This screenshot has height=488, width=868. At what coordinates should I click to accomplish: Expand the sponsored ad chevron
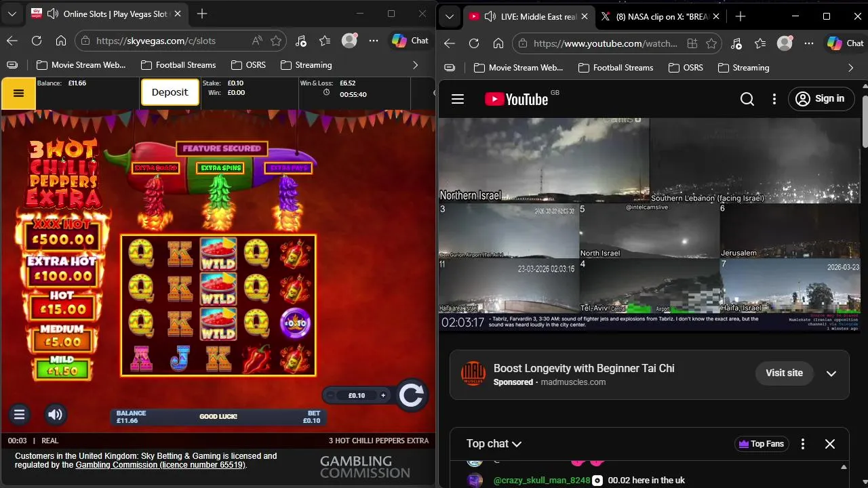tap(831, 373)
